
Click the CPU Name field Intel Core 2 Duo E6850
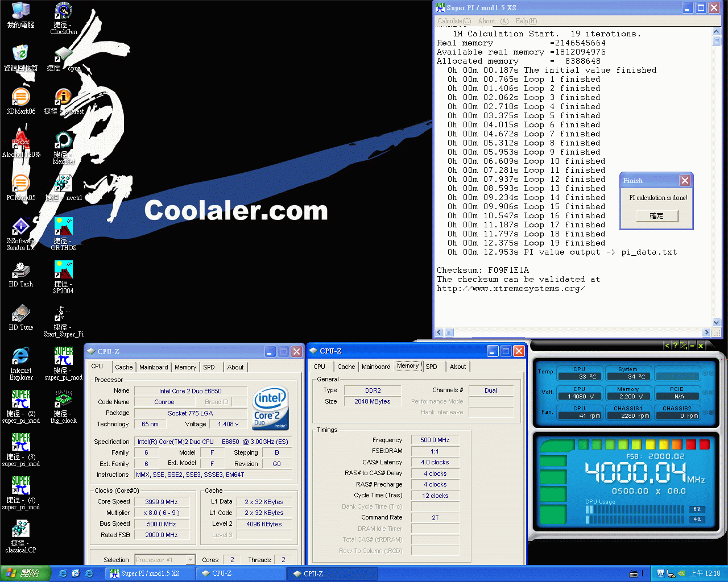pos(191,391)
